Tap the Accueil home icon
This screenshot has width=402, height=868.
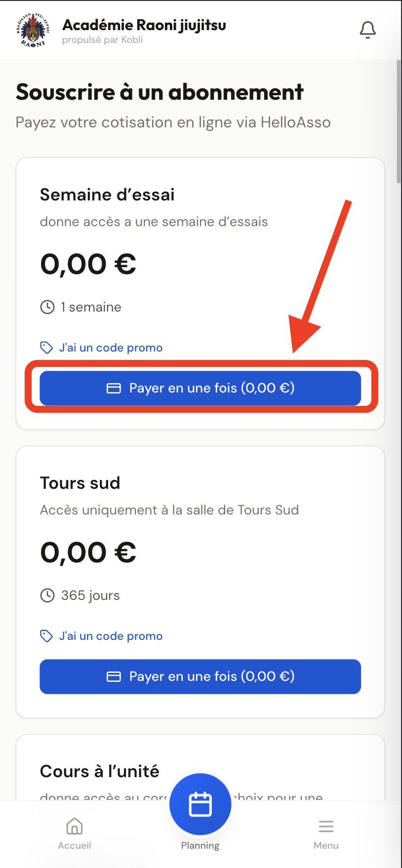(75, 826)
